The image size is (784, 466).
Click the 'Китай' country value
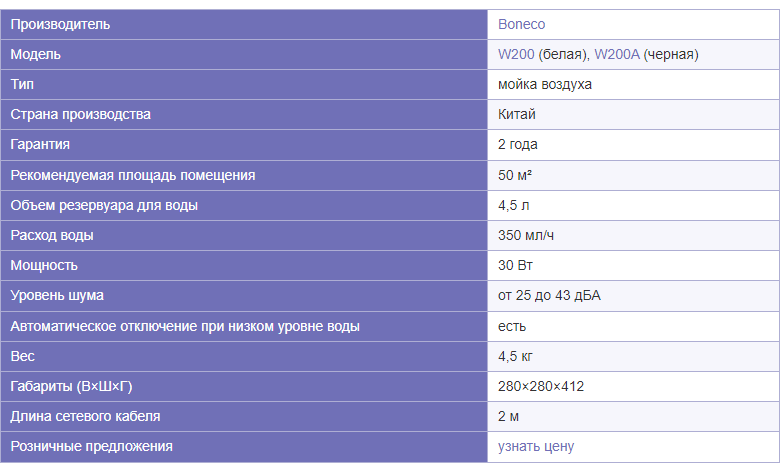tap(516, 114)
